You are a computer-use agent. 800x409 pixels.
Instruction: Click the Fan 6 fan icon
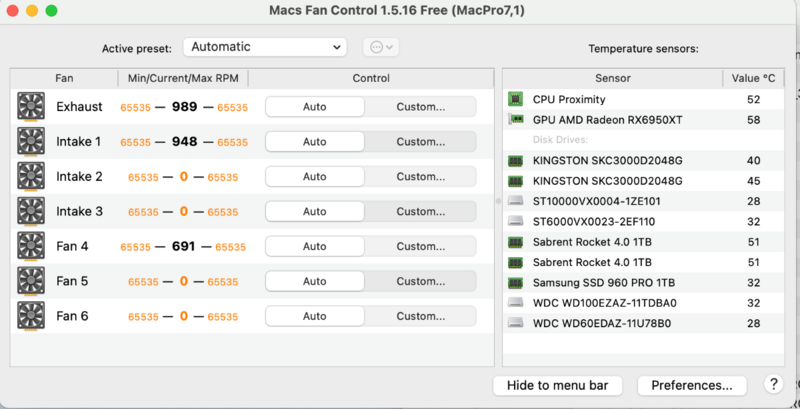[x=31, y=316]
